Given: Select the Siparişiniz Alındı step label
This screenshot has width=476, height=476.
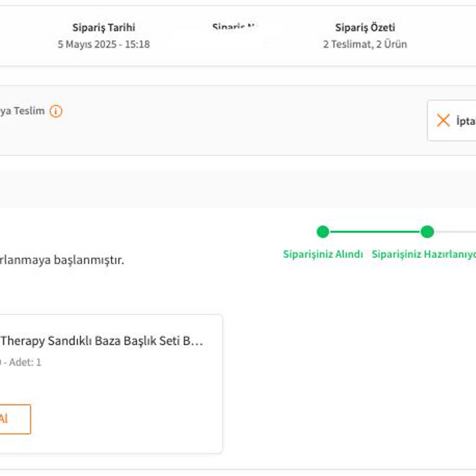Looking at the screenshot, I should (x=323, y=254).
